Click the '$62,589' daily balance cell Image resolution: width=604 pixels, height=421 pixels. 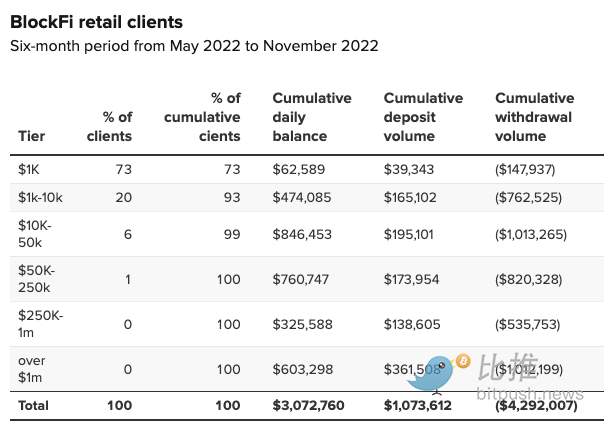(x=299, y=169)
